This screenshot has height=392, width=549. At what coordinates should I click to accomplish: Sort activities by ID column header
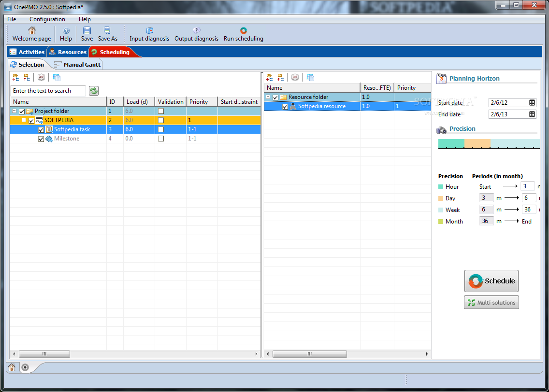point(115,102)
